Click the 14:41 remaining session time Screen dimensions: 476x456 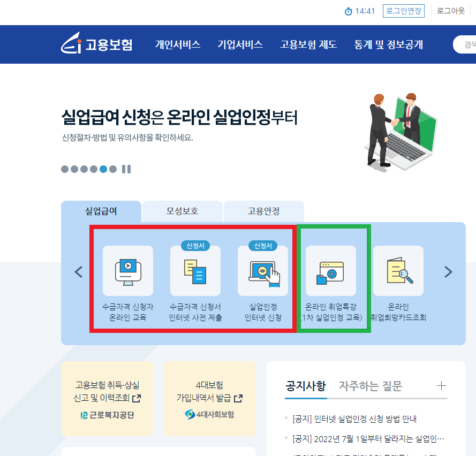[365, 11]
